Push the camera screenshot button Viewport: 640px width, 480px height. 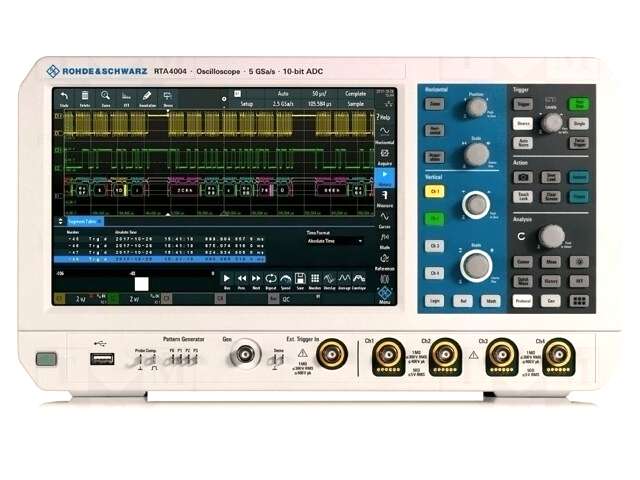point(523,177)
